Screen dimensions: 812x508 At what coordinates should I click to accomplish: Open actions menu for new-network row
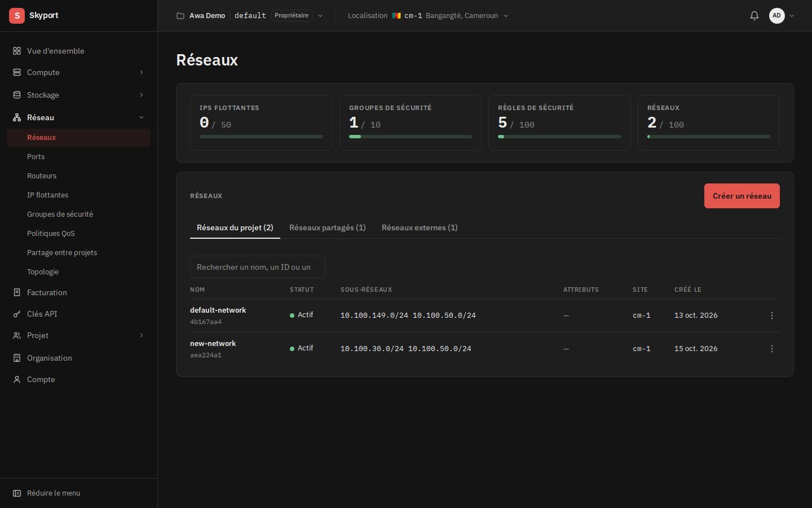tap(772, 349)
